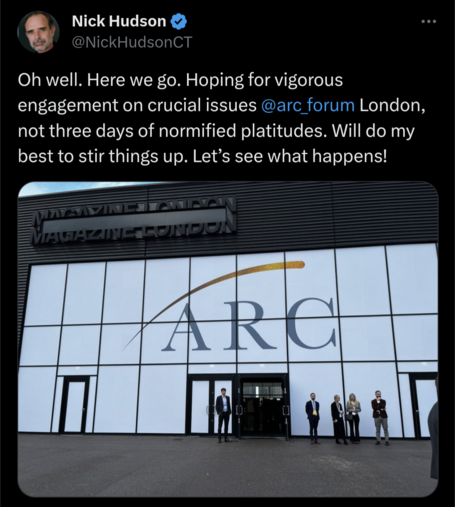Open the three-dot more options menu
Screen dimensions: 455x507
coord(428,22)
